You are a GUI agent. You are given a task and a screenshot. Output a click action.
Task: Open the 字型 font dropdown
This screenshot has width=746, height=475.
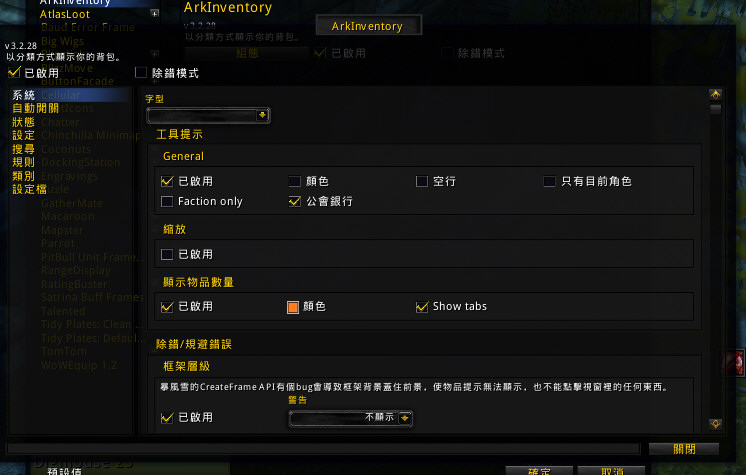pyautogui.click(x=208, y=115)
